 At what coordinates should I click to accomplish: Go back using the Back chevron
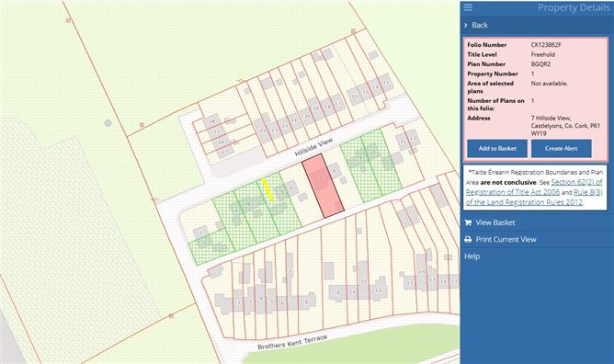tap(466, 25)
